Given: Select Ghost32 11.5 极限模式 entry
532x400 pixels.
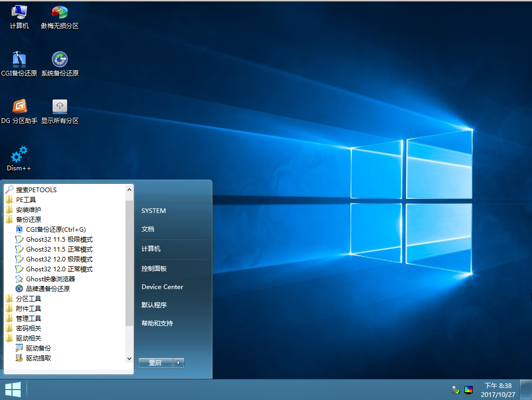Looking at the screenshot, I should (59, 240).
